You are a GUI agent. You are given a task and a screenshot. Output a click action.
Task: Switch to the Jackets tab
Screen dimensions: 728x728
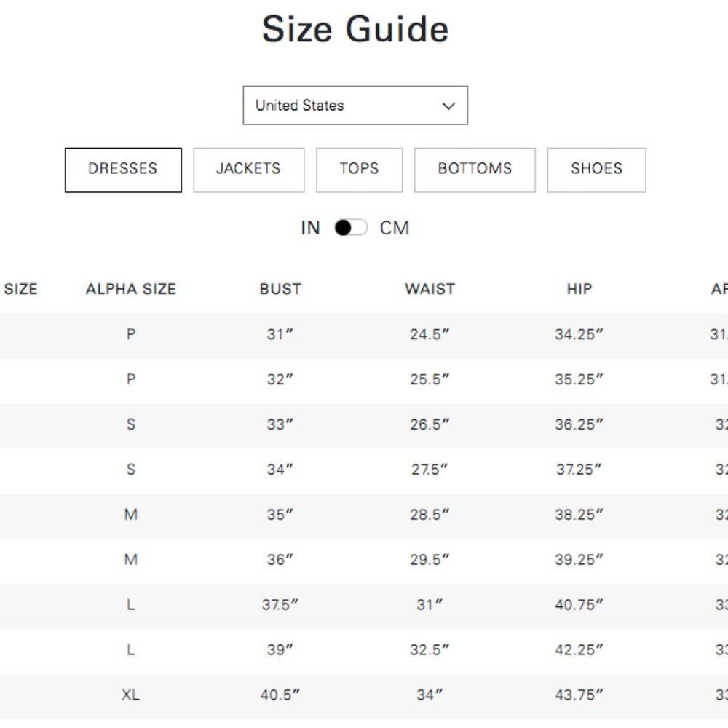249,170
